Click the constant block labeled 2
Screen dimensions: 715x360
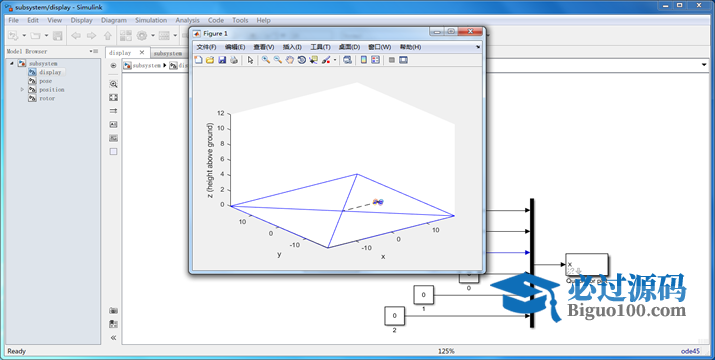(x=394, y=316)
